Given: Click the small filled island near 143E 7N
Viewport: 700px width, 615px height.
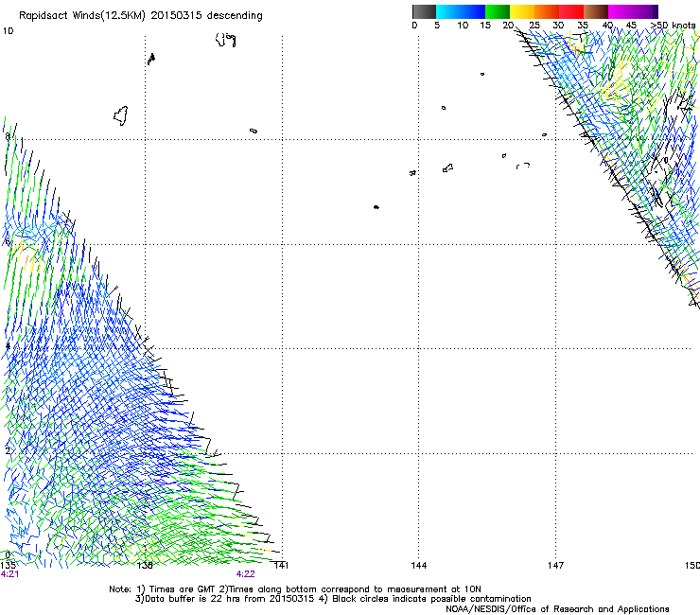Looking at the screenshot, I should point(376,207).
